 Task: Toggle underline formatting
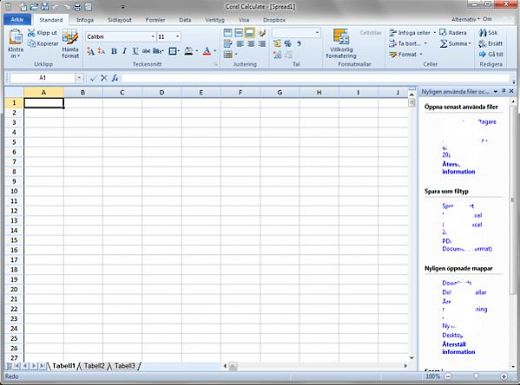(135, 51)
